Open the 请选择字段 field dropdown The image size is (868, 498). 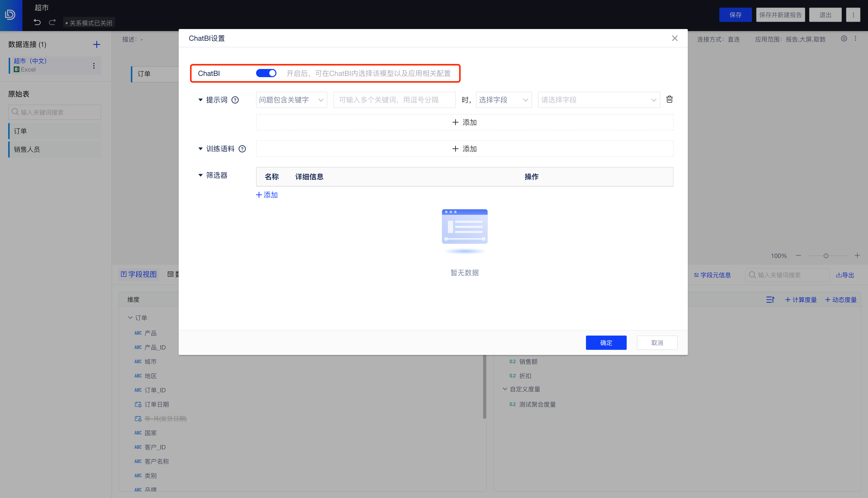point(599,100)
